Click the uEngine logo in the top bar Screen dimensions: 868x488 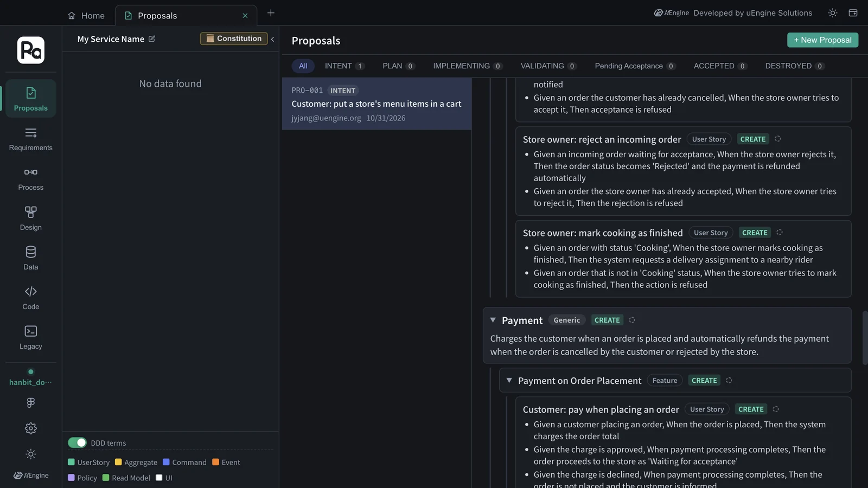[x=672, y=13]
